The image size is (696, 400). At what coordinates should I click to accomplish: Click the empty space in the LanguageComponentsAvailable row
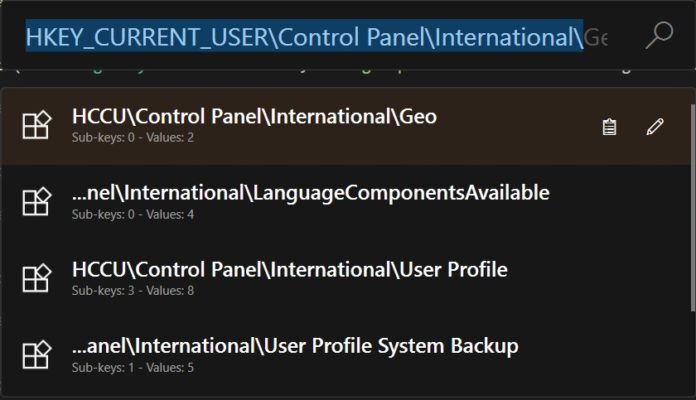tap(620, 201)
